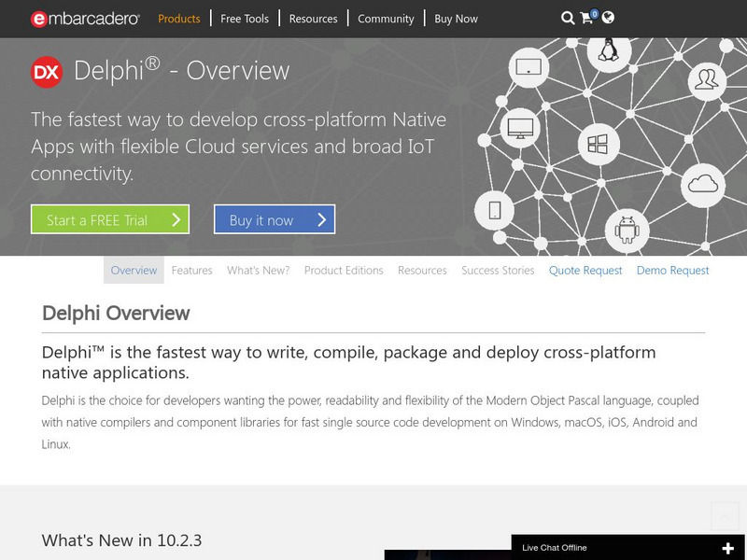
Task: Open the Products menu
Action: pyautogui.click(x=179, y=19)
